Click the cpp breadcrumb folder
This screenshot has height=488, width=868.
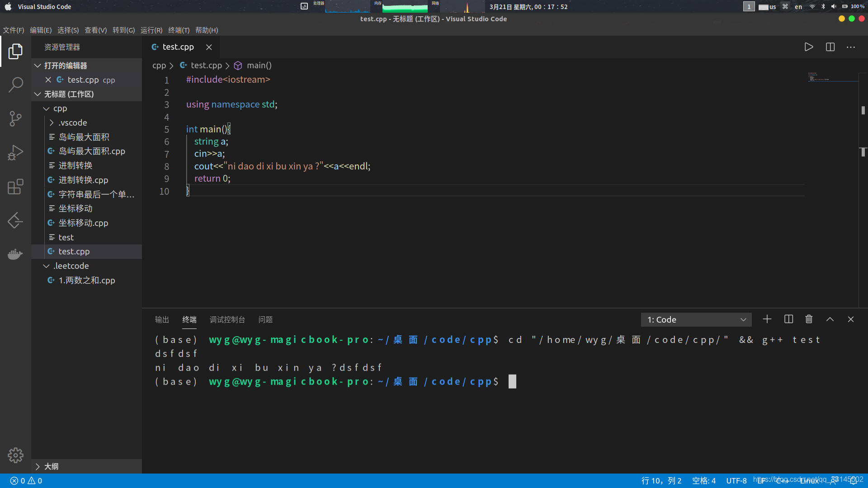tap(159, 66)
